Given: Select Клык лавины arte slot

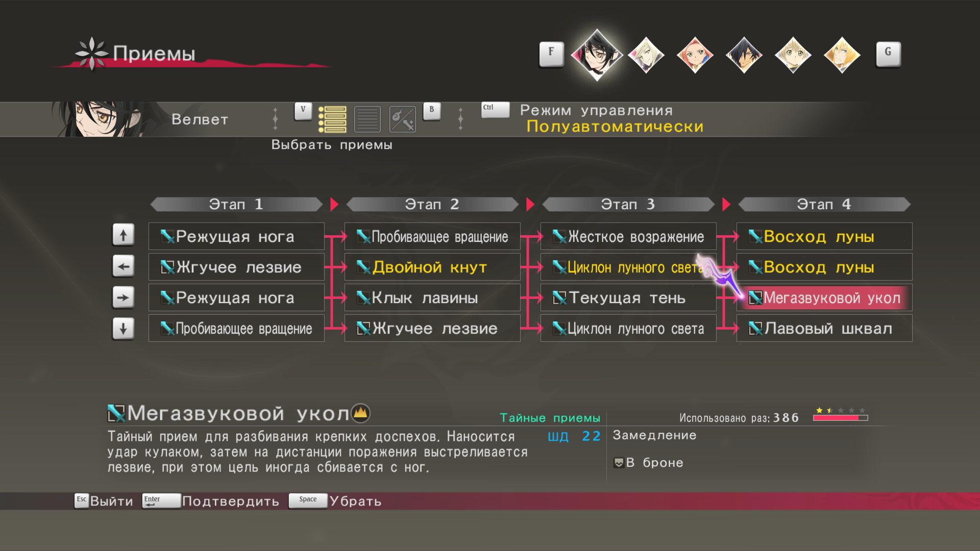Looking at the screenshot, I should click(x=432, y=297).
